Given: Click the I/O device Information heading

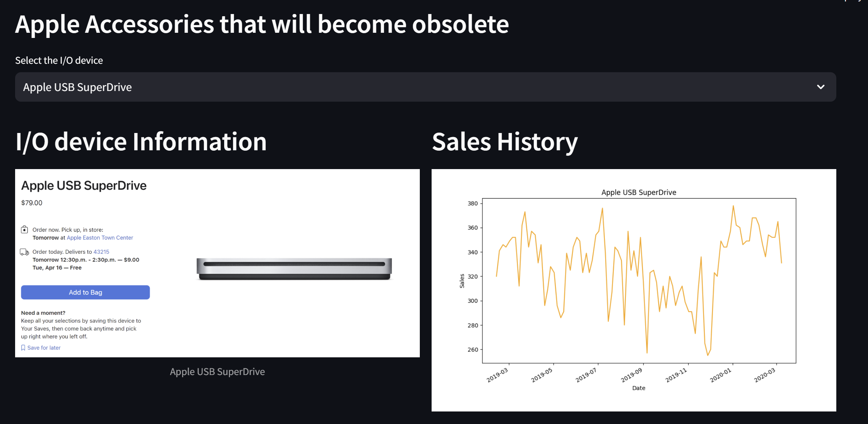Looking at the screenshot, I should click(141, 142).
